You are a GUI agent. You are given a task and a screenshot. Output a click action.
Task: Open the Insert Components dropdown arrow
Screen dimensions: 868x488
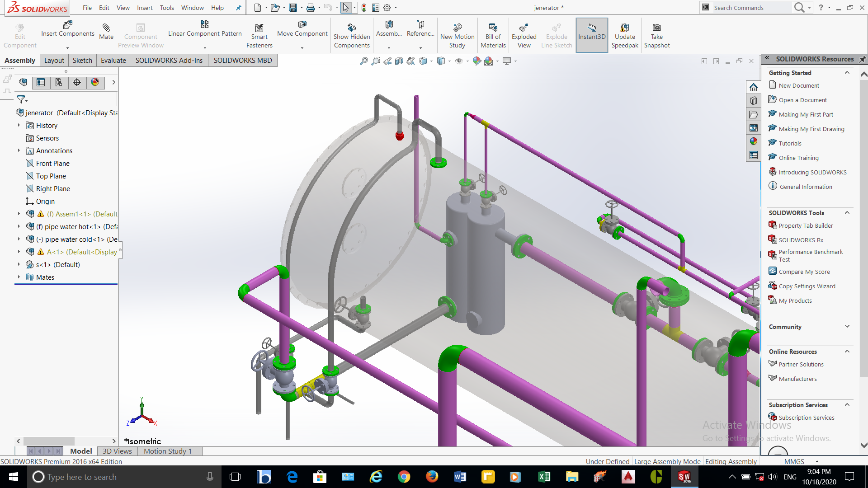[x=67, y=48]
